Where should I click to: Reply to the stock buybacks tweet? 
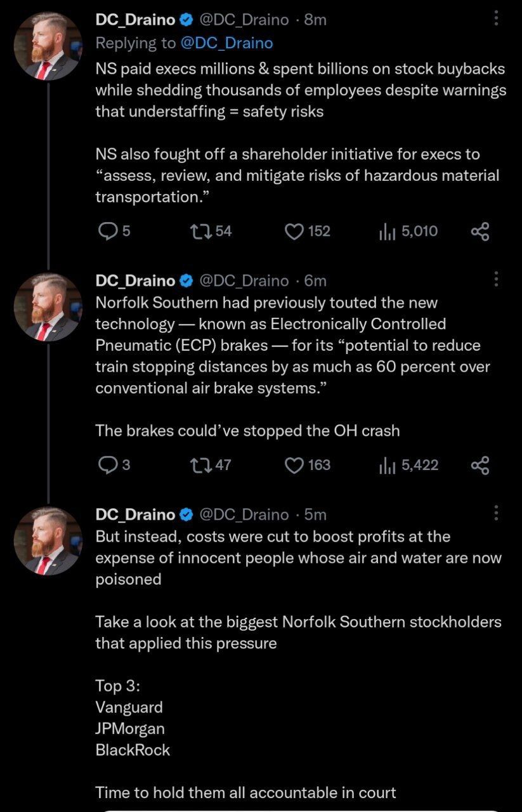click(x=108, y=232)
